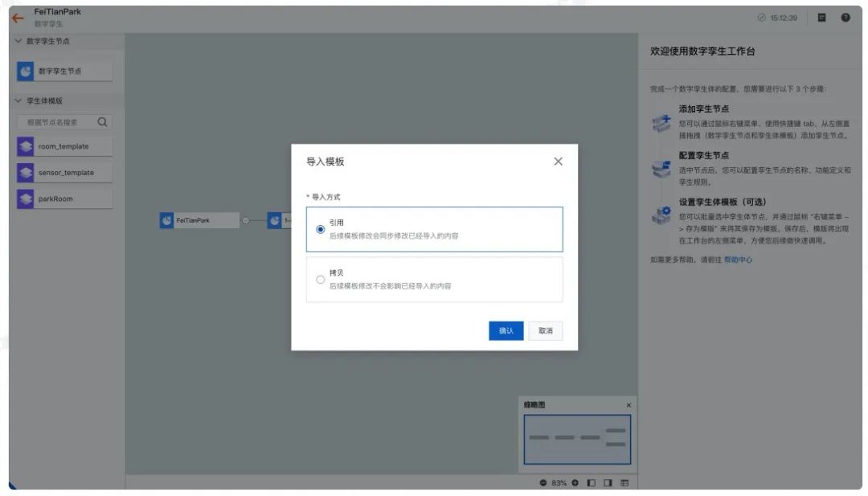This screenshot has width=868, height=496.
Task: Click the connector circle after FeiTianPark node
Action: (x=246, y=220)
